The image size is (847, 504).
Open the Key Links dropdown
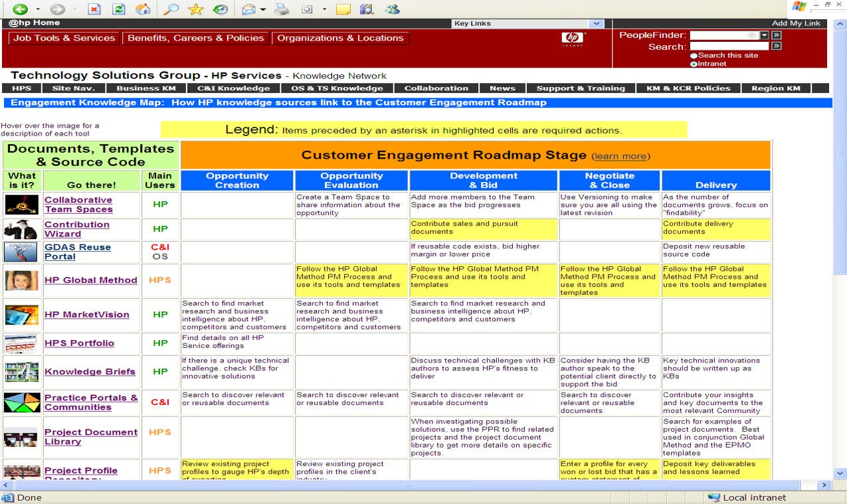click(527, 23)
